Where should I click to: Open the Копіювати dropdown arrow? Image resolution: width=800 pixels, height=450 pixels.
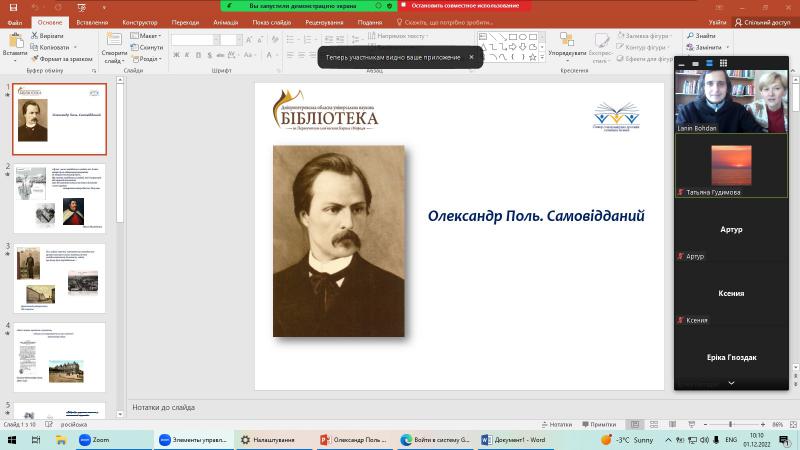click(75, 47)
